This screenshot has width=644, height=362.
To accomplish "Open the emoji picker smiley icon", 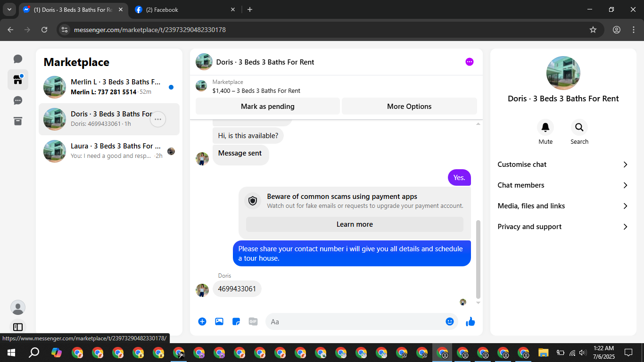I will (x=450, y=321).
